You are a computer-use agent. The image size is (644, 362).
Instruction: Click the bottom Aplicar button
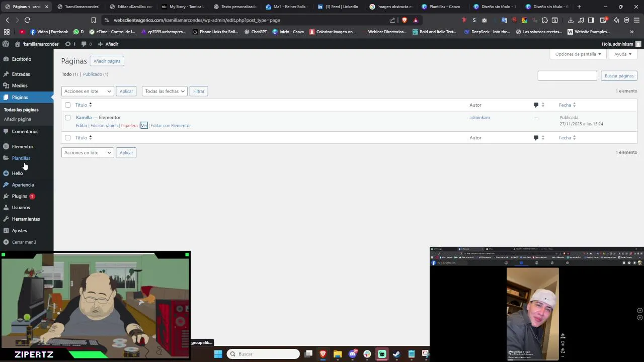126,152
